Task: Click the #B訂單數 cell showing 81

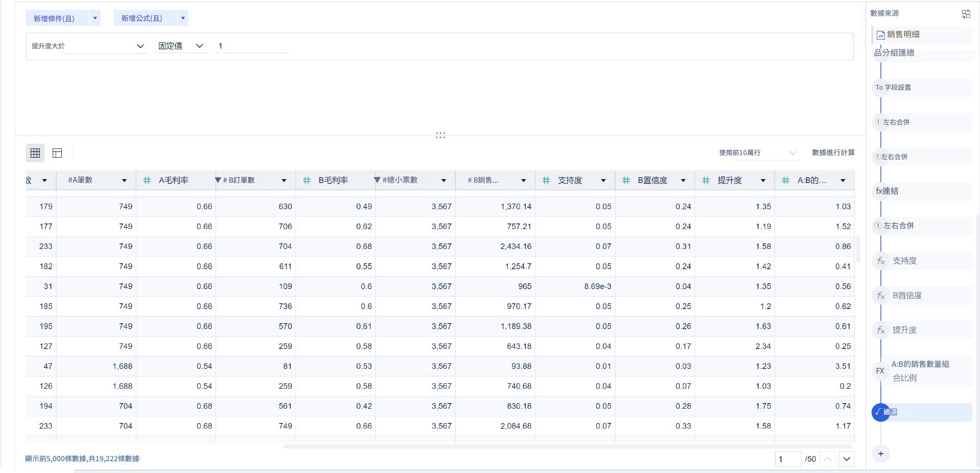Action: click(256, 366)
